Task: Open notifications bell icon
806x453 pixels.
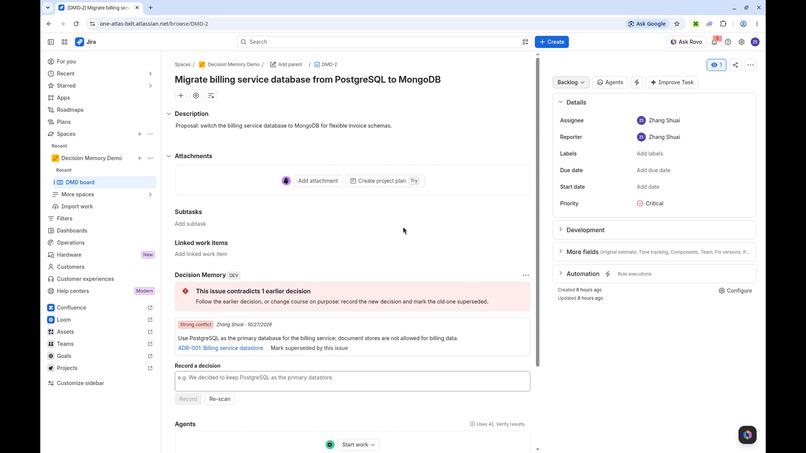Action: point(715,42)
